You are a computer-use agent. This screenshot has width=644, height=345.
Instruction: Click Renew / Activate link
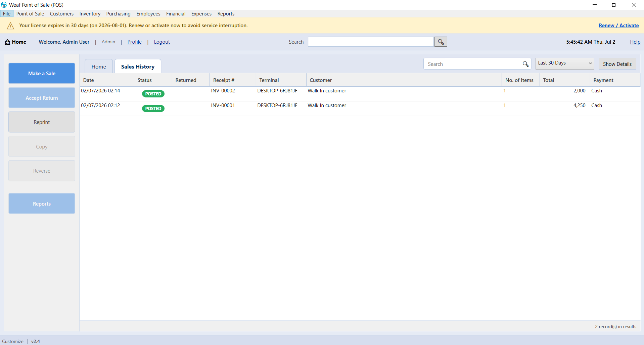click(618, 26)
